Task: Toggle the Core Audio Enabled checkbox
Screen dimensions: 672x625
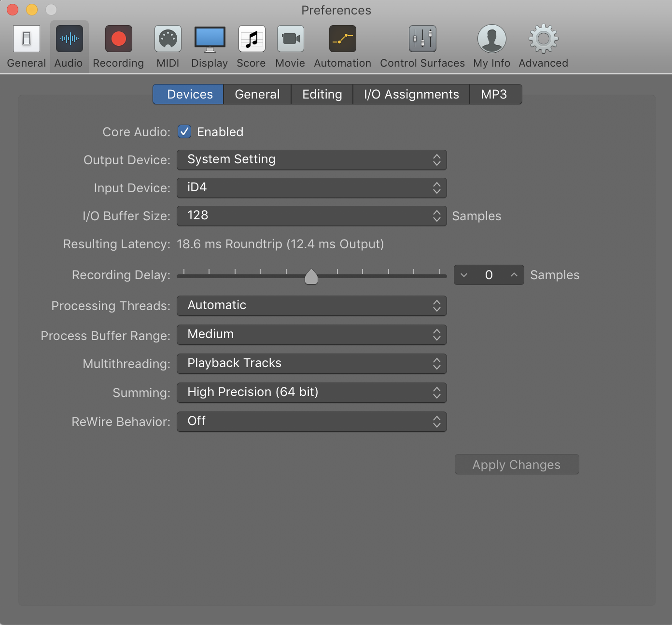Action: 184,131
